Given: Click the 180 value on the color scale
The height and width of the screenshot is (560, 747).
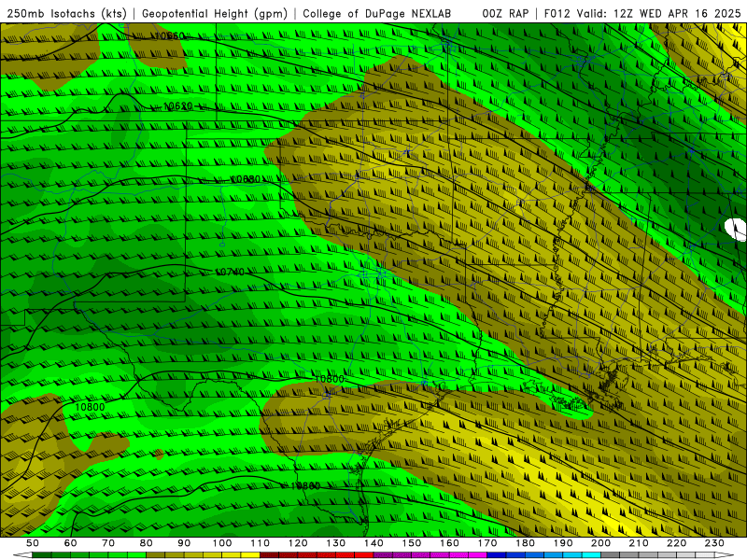Looking at the screenshot, I should pyautogui.click(x=525, y=543).
